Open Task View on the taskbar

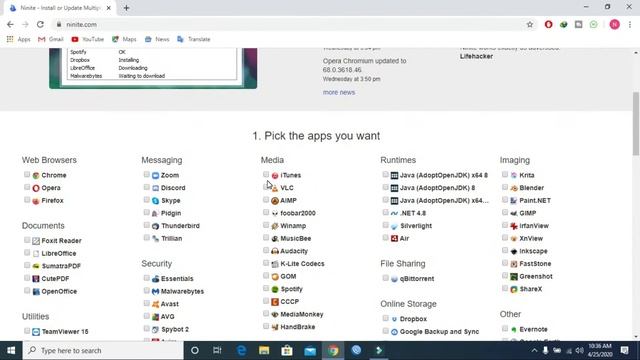pyautogui.click(x=217, y=350)
